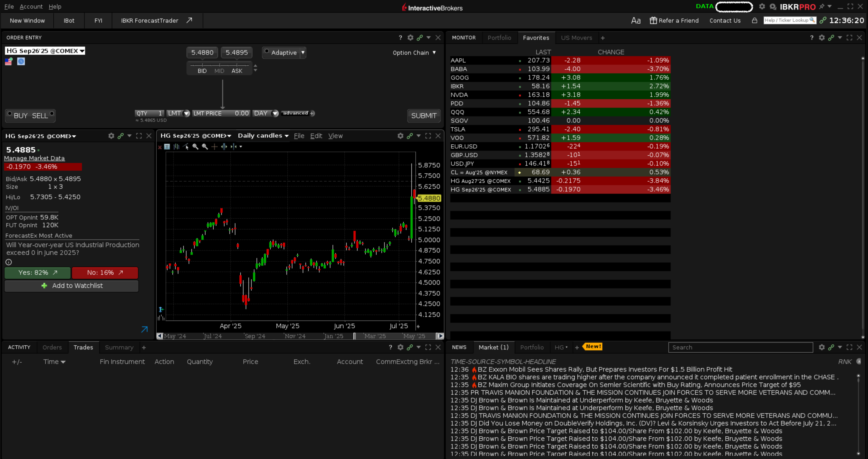Click the News Search input field
This screenshot has width=868, height=459.
point(740,347)
